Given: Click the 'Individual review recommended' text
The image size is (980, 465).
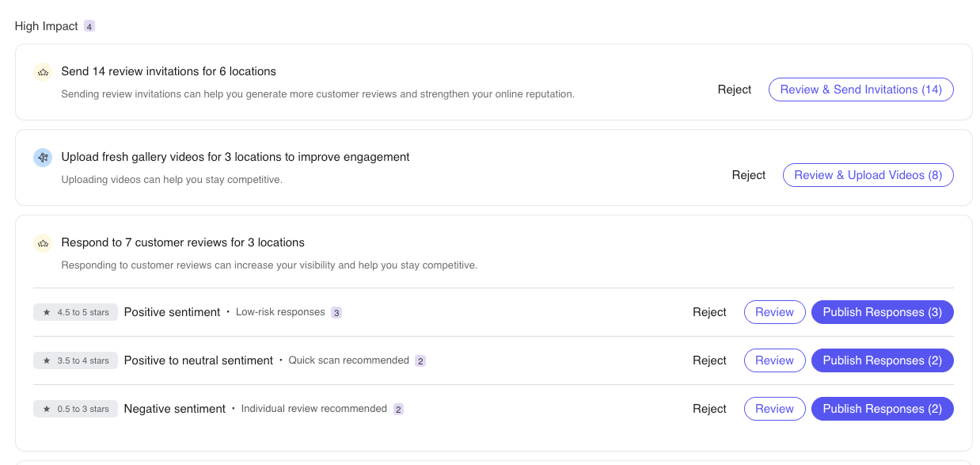Looking at the screenshot, I should pyautogui.click(x=314, y=409).
